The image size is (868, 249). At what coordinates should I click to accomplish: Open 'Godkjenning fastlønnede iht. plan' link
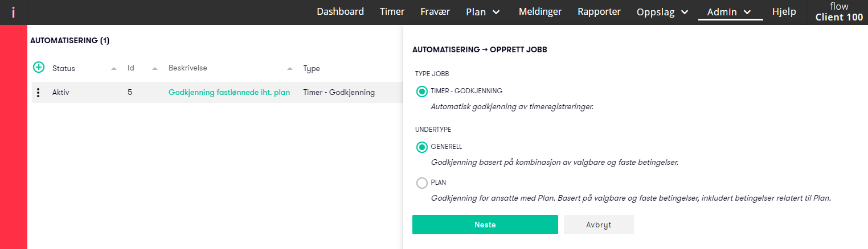tap(229, 92)
